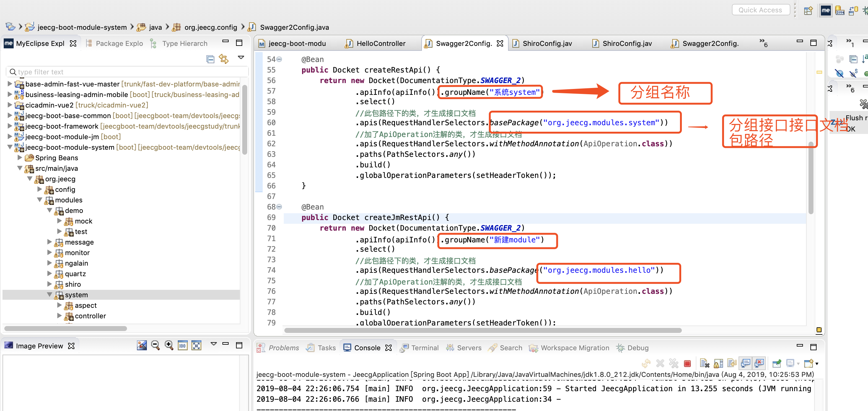Toggle show console on standard output change
The width and height of the screenshot is (868, 411).
[x=745, y=364]
